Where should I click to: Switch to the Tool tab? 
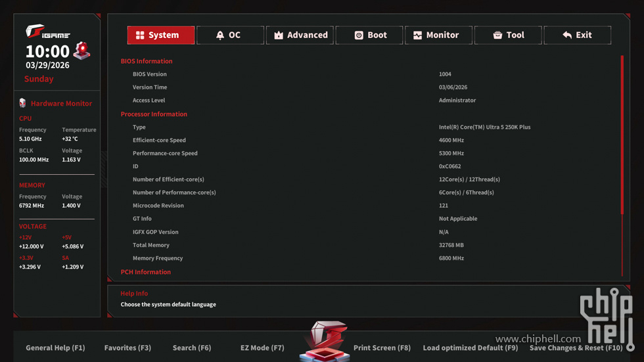tap(507, 35)
